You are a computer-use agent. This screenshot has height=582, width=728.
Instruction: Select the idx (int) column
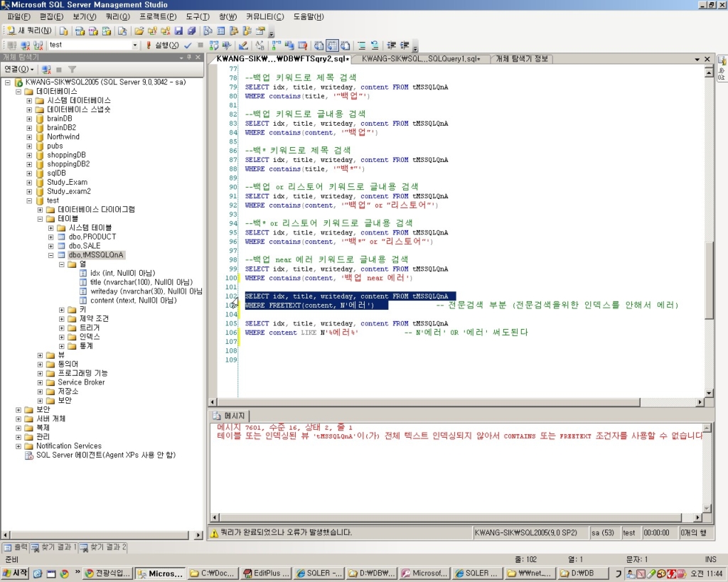pos(122,274)
